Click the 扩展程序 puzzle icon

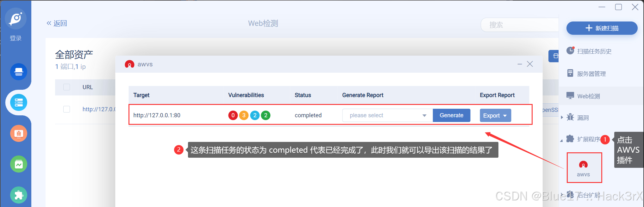(570, 139)
